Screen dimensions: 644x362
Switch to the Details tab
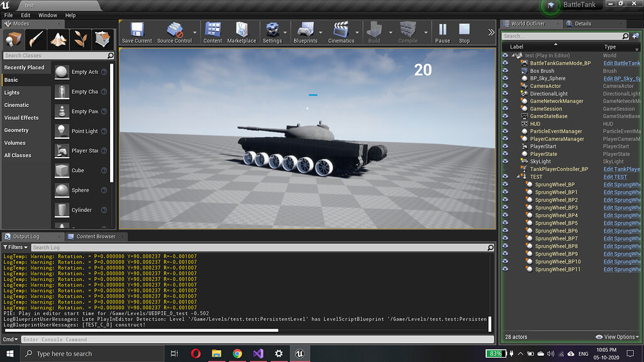pyautogui.click(x=582, y=23)
